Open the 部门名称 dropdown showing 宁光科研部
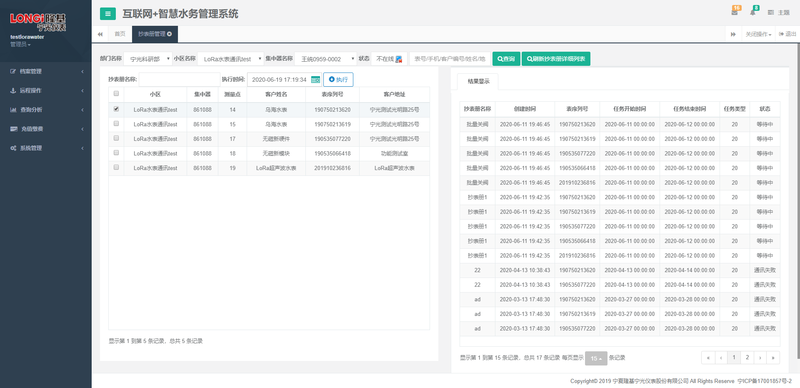 [148, 59]
